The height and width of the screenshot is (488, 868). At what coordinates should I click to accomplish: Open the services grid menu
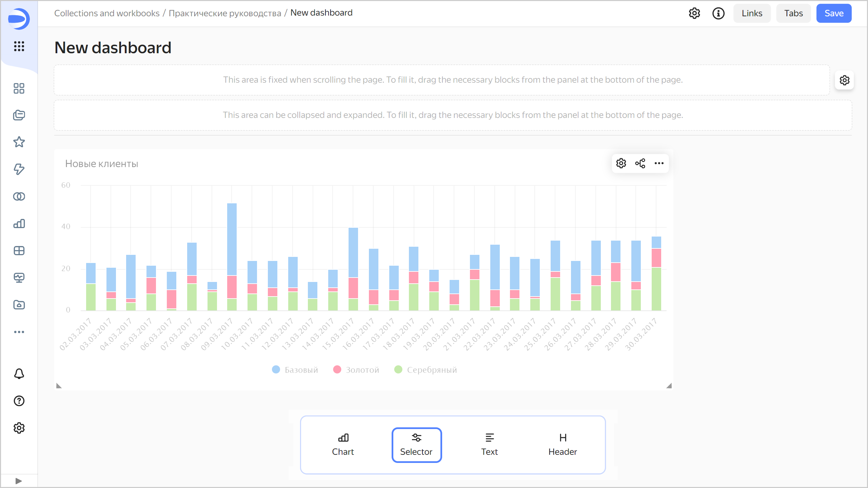click(19, 46)
